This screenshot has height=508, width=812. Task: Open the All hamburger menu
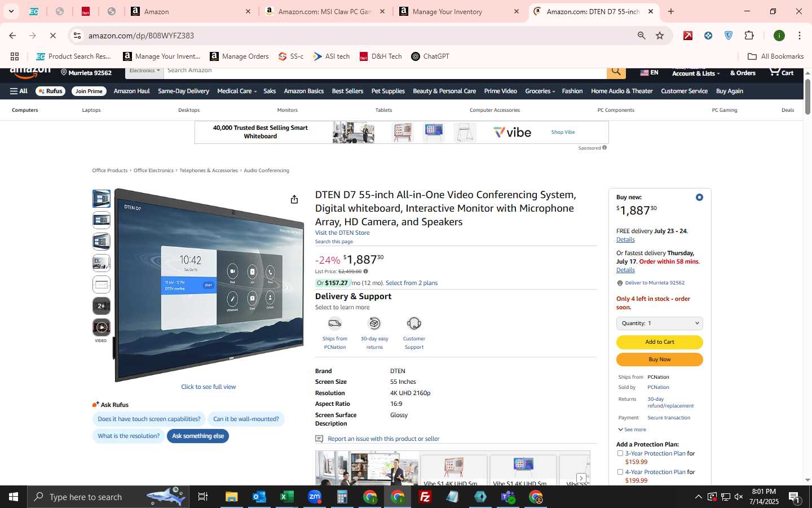(x=19, y=91)
